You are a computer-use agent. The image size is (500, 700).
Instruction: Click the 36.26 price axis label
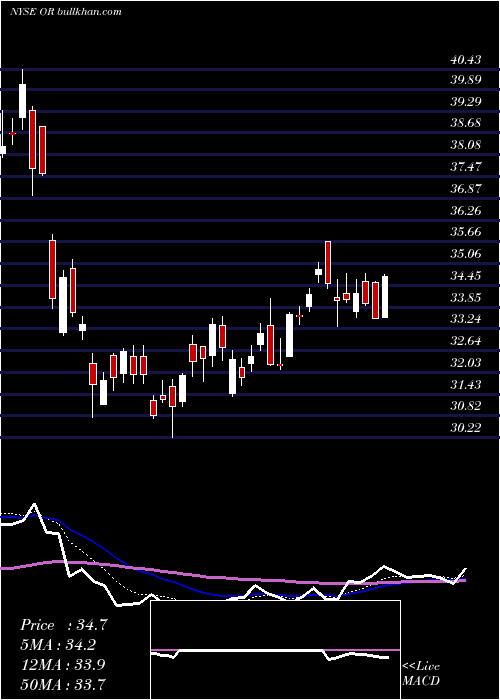click(x=466, y=210)
